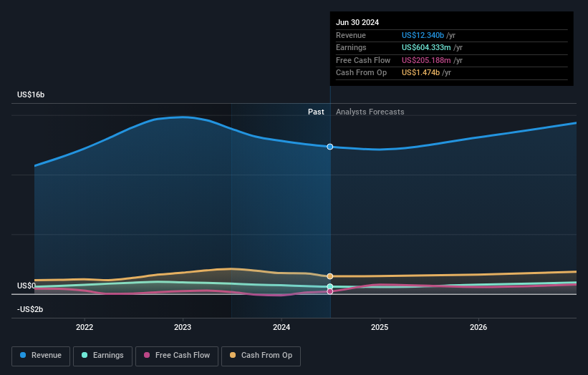Click the US$0 y-axis label
Image resolution: width=588 pixels, height=375 pixels.
[x=26, y=286]
